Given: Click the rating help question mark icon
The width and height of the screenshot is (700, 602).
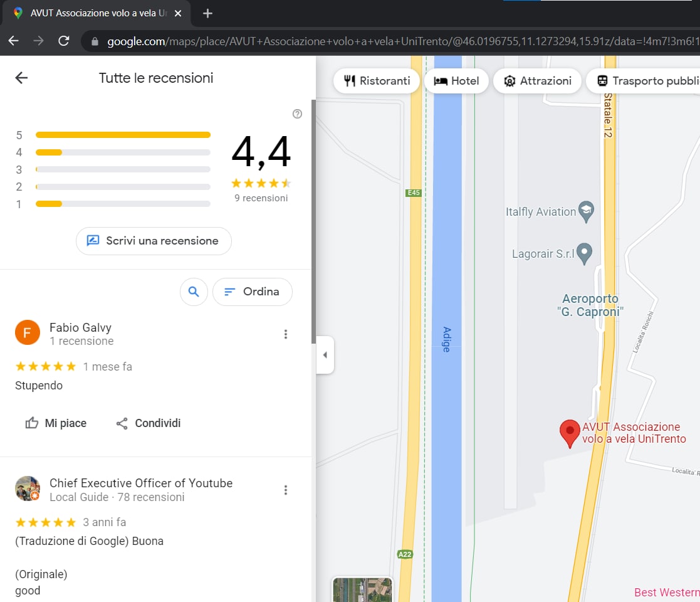Looking at the screenshot, I should (x=297, y=114).
